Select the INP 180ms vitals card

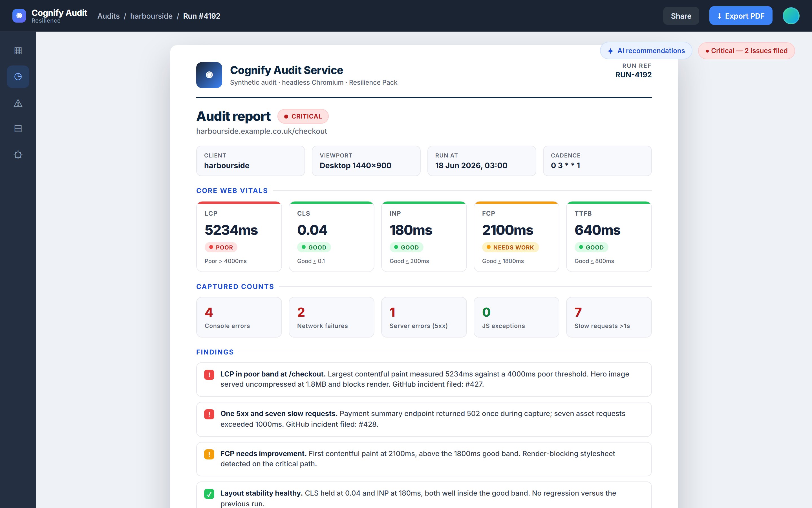424,237
